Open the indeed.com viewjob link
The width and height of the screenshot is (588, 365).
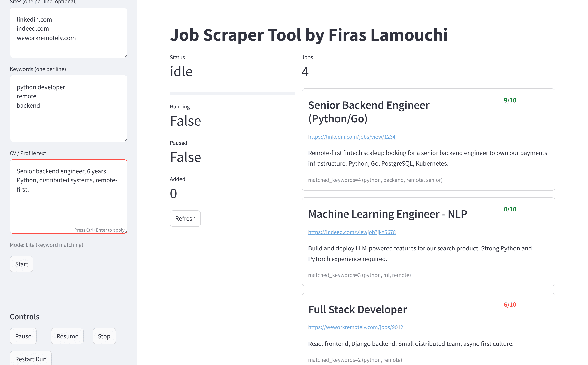coord(352,232)
